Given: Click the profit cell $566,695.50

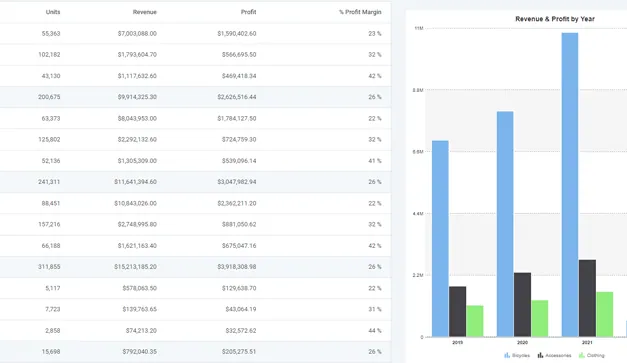Looking at the screenshot, I should (x=239, y=54).
